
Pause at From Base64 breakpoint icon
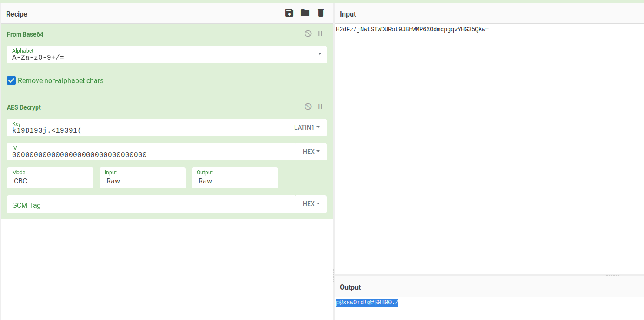[320, 33]
